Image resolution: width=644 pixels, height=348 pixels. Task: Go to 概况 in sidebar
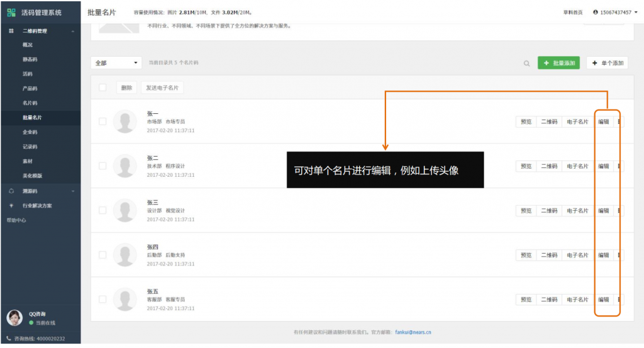click(x=28, y=45)
